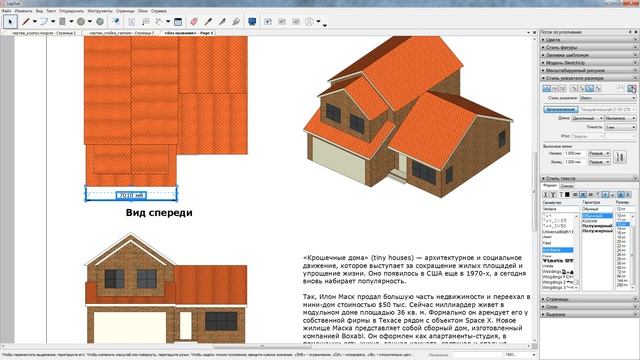Open the Десятичный length format dropdown
This screenshot has height=360, width=640.
pos(587,118)
